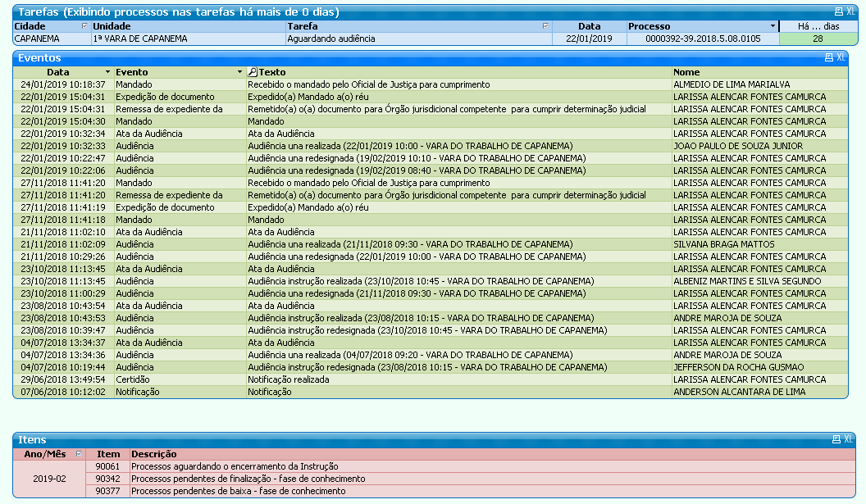Select 'Notificação realizada' text
The width and height of the screenshot is (866, 504).
(289, 379)
